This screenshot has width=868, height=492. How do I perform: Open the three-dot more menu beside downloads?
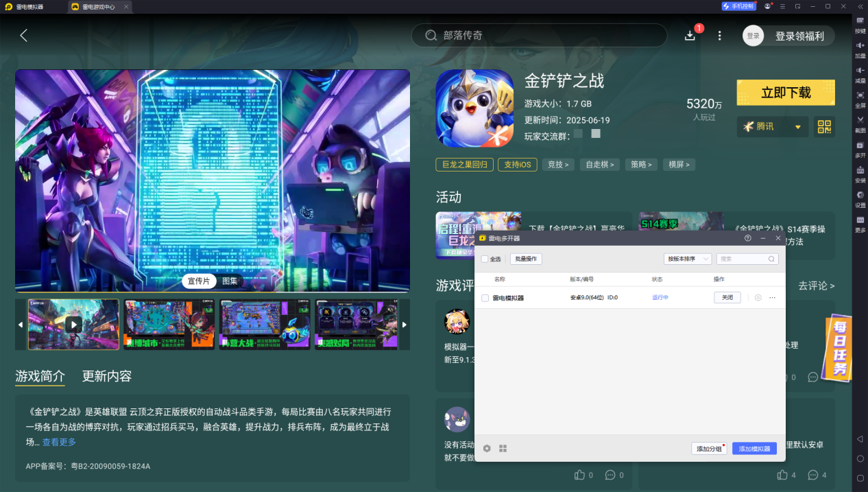(719, 36)
